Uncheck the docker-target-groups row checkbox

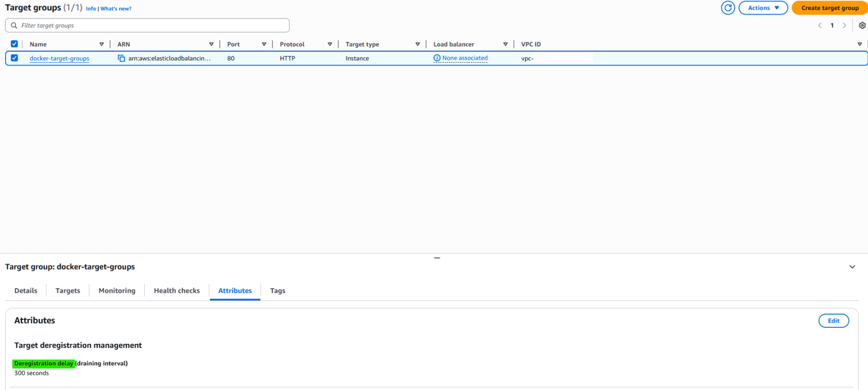pyautogui.click(x=14, y=58)
